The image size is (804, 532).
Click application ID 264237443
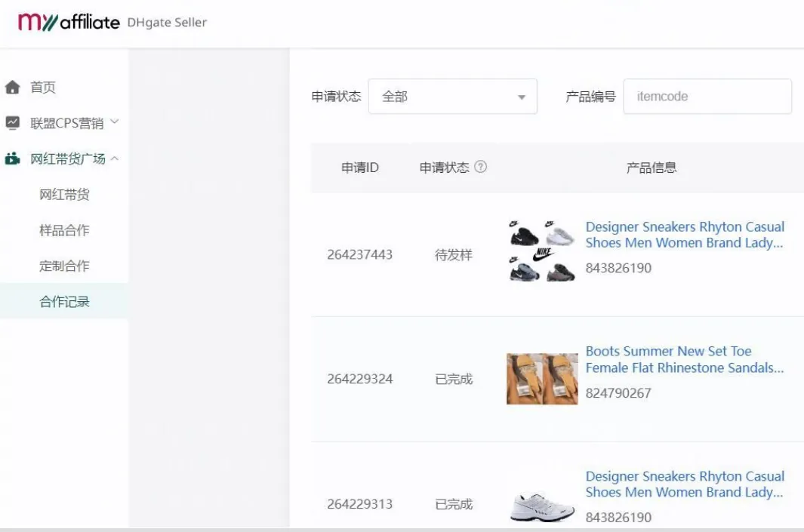pos(360,255)
